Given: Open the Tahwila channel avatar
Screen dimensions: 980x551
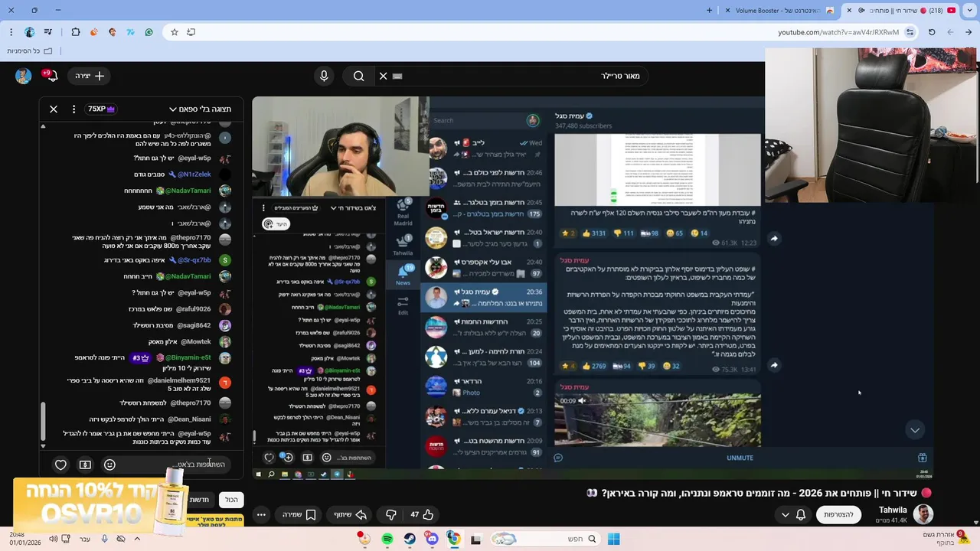Looking at the screenshot, I should (924, 514).
